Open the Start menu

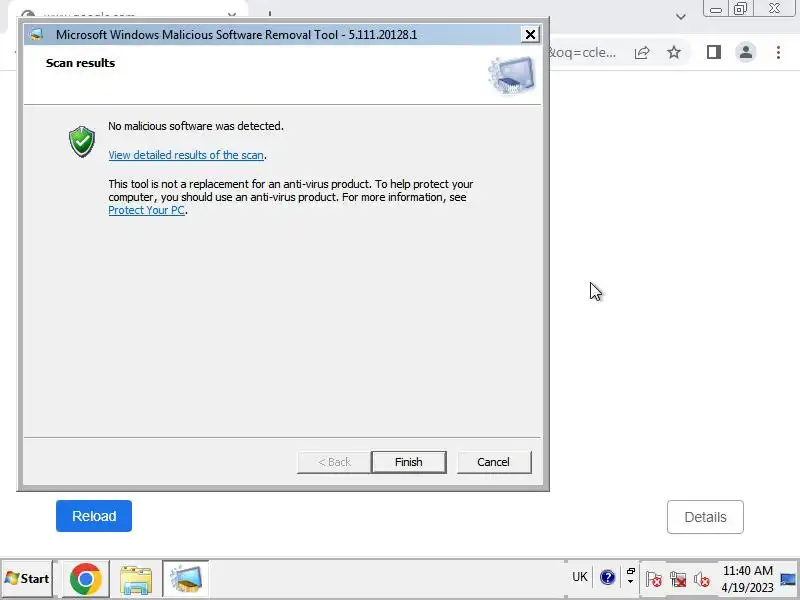tap(27, 579)
